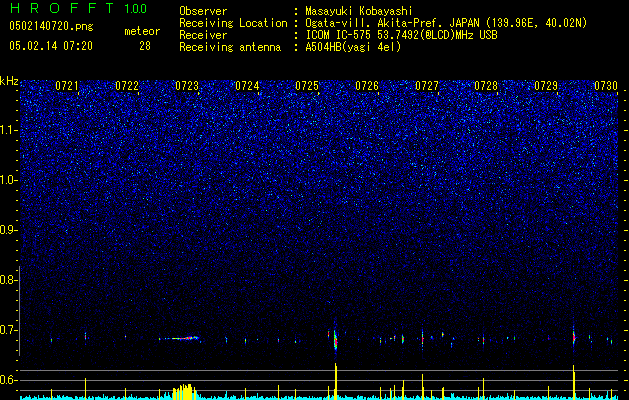Select the ICOM IC-575 receiver description
The height and width of the screenshot is (400, 629).
tap(401, 35)
